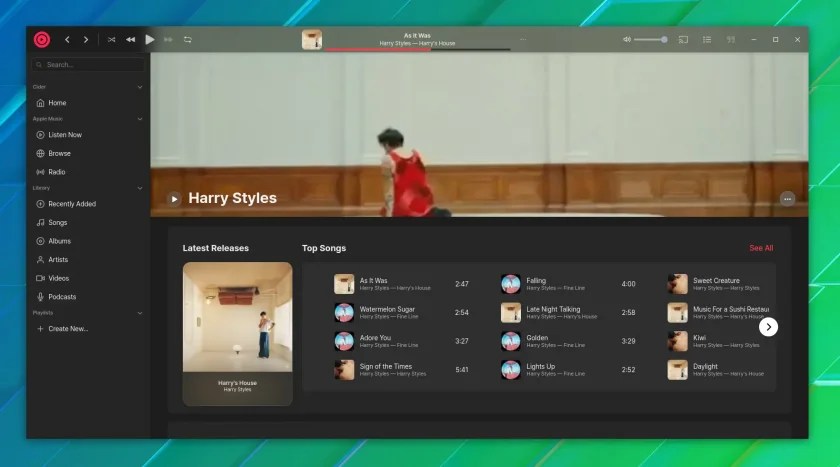Screen dimensions: 840x467
Task: Show the play queue list
Action: [707, 40]
